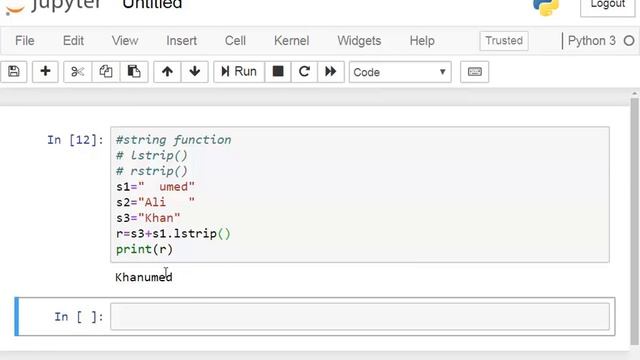640x360 pixels.
Task: Restart kernel and run all cells icon
Action: (x=331, y=72)
